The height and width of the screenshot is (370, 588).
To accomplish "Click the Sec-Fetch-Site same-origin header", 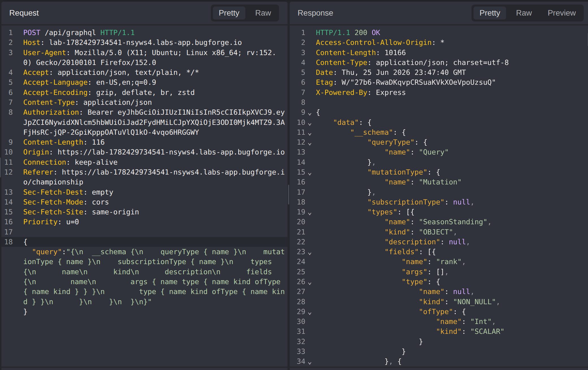I will [81, 212].
